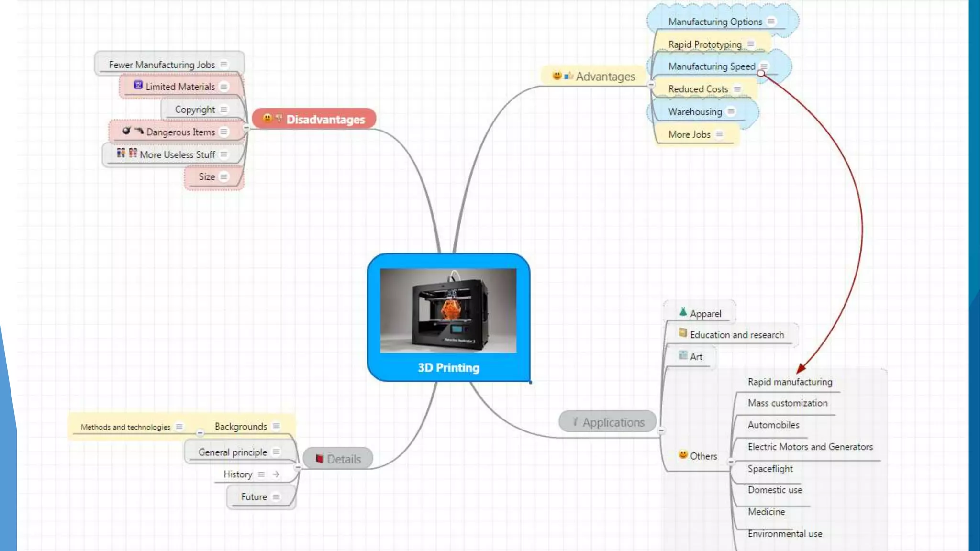Open the note icon beside Rapid Prototyping
Screen dimensions: 980x551
[750, 44]
